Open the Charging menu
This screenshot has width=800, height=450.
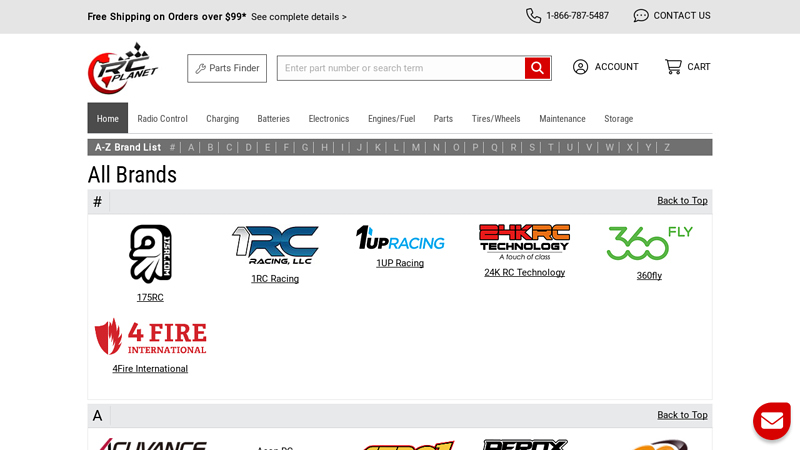222,118
